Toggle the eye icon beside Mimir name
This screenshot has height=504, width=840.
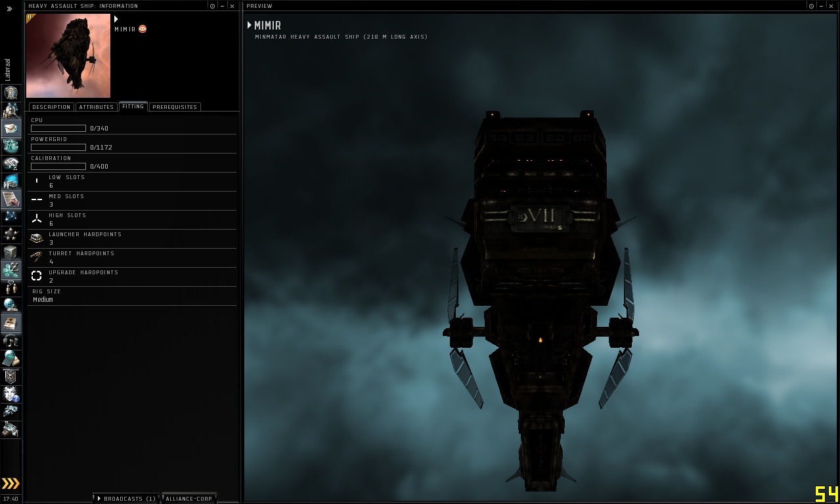143,29
